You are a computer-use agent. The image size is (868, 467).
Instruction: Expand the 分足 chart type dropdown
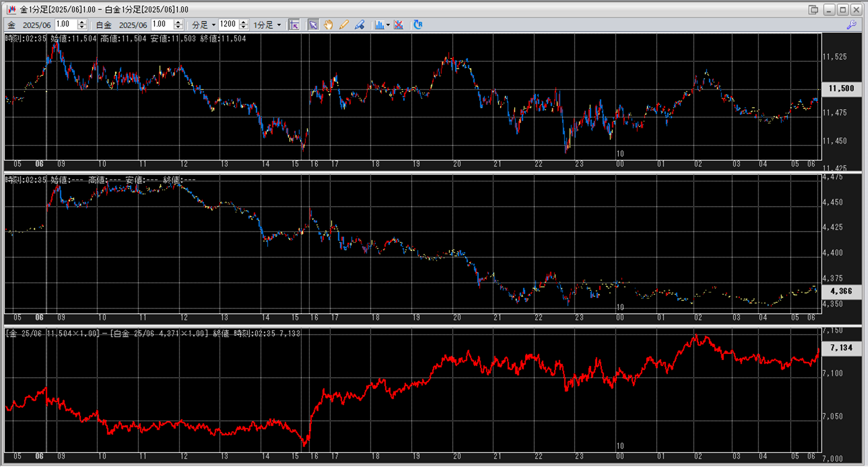213,25
